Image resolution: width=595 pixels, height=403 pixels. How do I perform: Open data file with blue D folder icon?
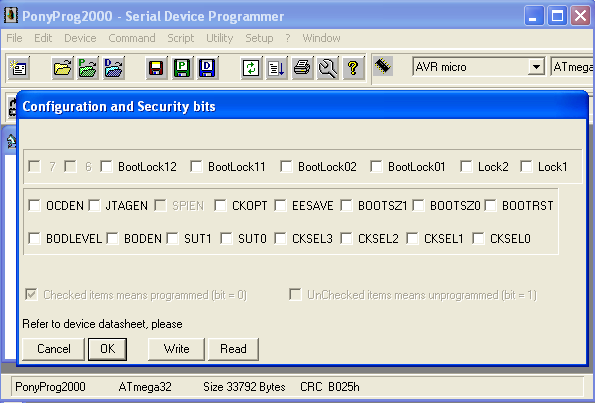[x=113, y=68]
